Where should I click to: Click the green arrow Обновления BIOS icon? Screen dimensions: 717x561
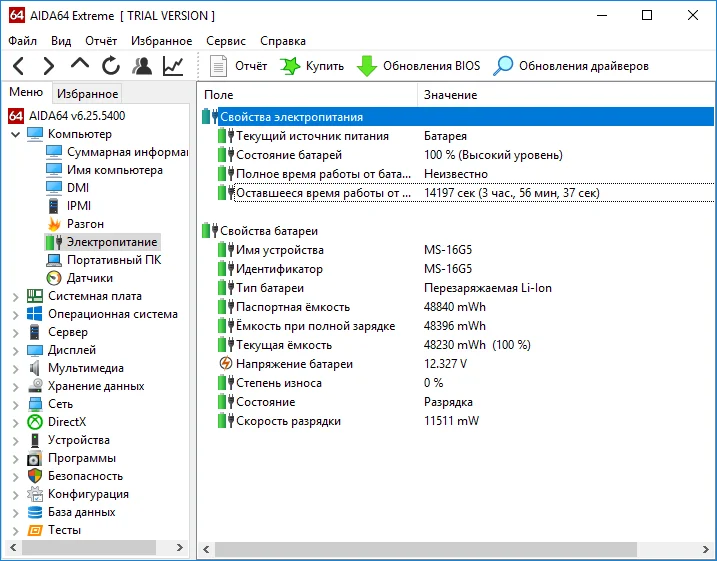(366, 66)
